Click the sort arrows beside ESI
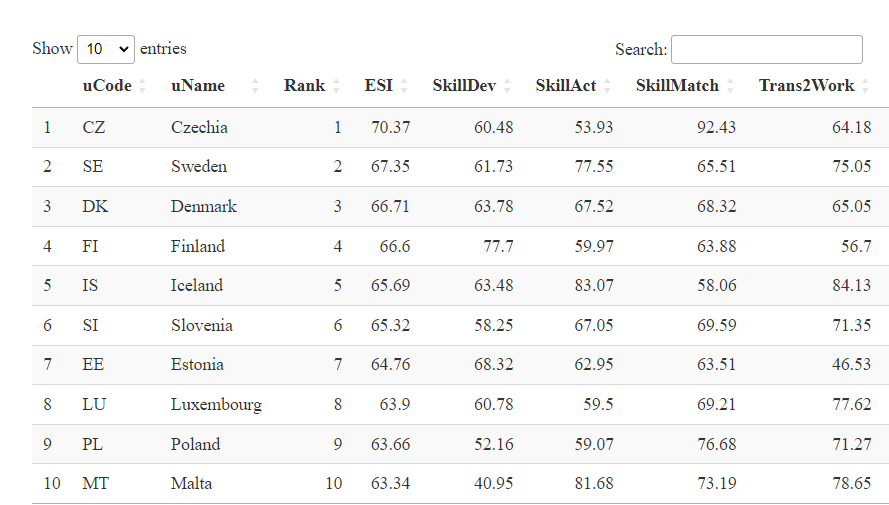Viewport: 889px width, 505px height. pos(404,86)
